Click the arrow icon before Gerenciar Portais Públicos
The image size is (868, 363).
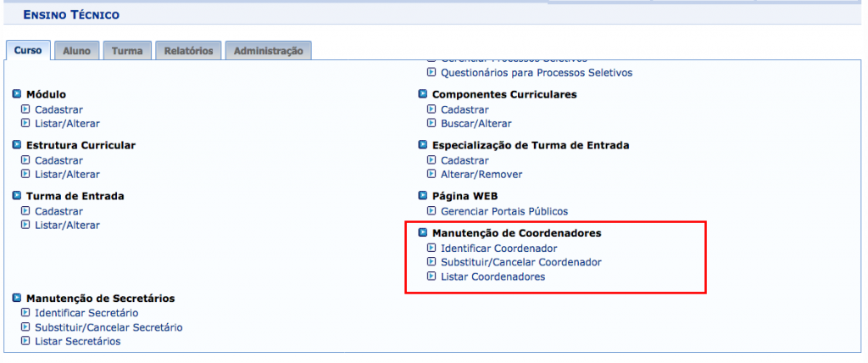point(431,211)
